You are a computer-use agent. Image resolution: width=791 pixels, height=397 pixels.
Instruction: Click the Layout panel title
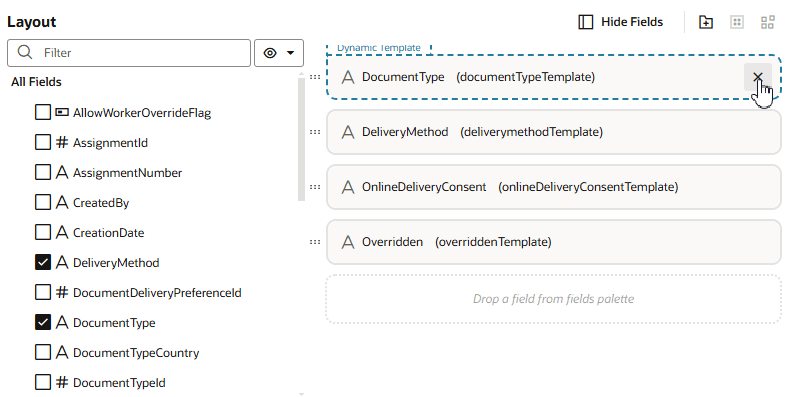32,22
